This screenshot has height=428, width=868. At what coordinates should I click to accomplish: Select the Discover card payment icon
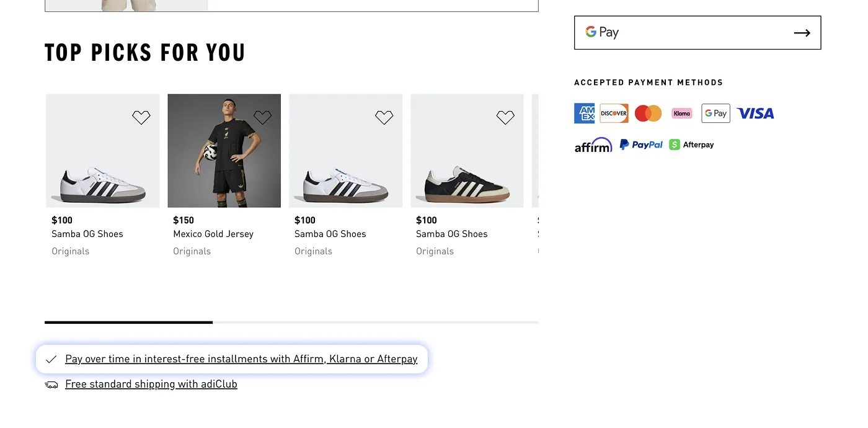point(614,113)
